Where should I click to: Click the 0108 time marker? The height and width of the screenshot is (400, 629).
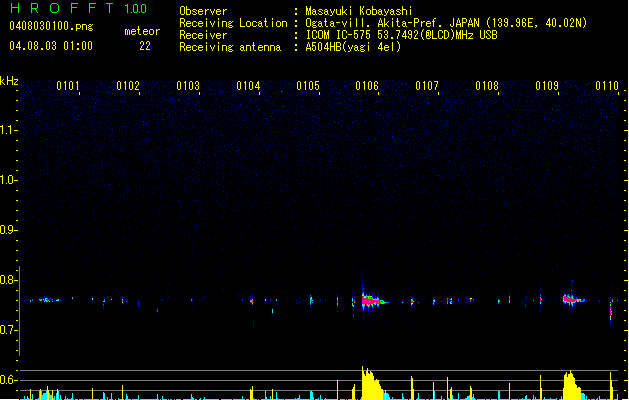(x=487, y=86)
